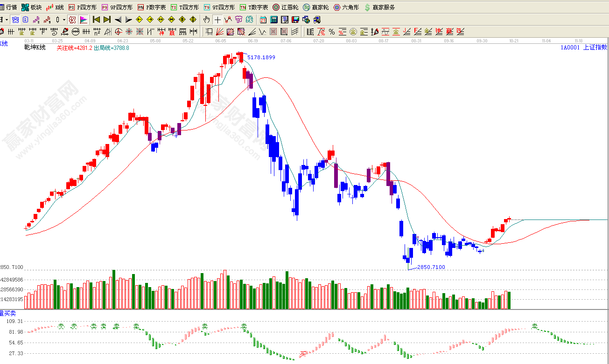
Task: Toggle the pressed flag chart button
Action: [84, 20]
